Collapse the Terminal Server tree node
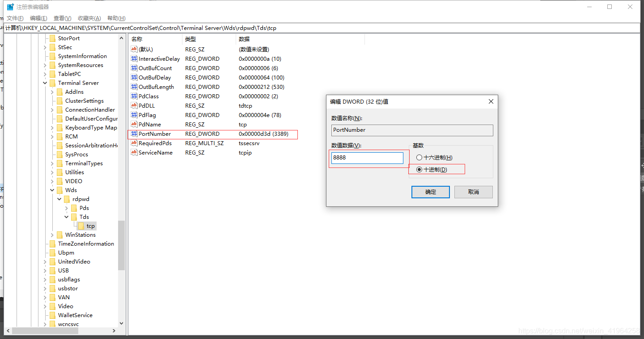The height and width of the screenshot is (339, 644). coord(45,83)
